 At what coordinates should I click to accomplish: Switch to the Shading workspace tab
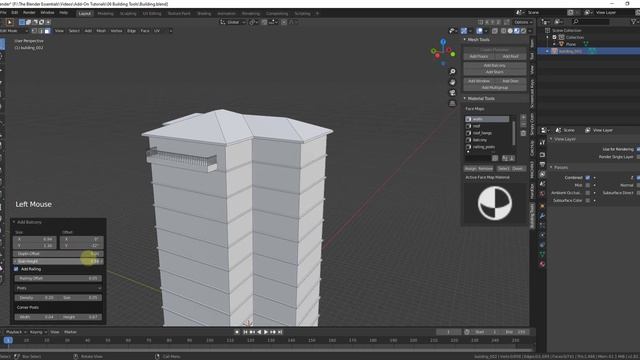point(204,13)
